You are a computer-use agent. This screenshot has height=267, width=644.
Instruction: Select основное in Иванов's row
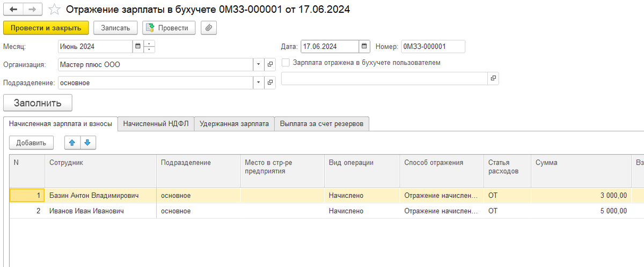199,211
